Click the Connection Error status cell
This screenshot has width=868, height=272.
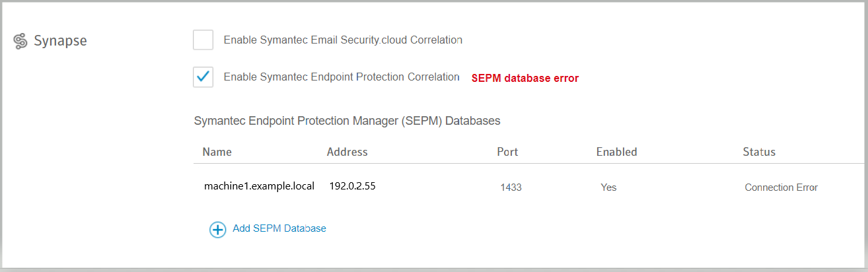(781, 187)
